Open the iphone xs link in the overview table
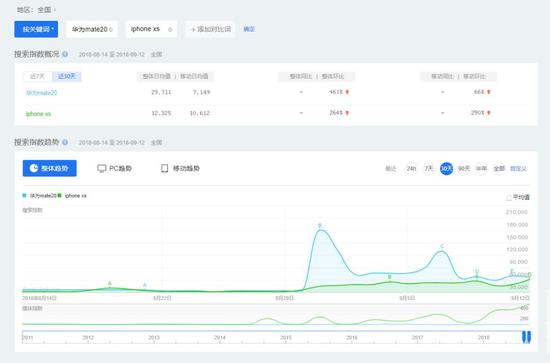The height and width of the screenshot is (363, 550). (38, 114)
